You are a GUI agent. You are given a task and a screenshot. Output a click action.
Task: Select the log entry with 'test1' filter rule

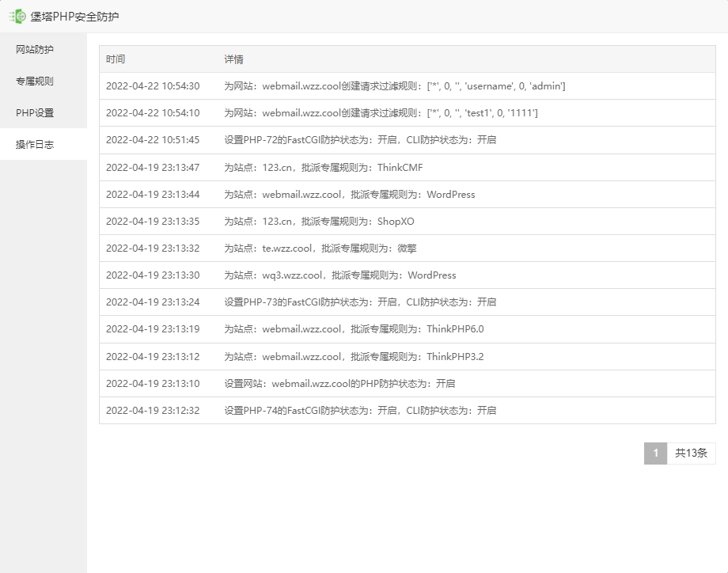[381, 113]
